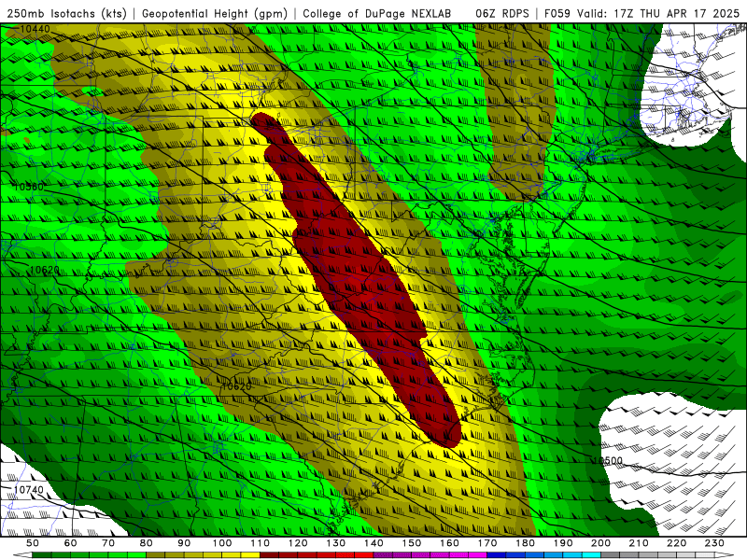Select the "06Z RDPS" model run text

[502, 13]
